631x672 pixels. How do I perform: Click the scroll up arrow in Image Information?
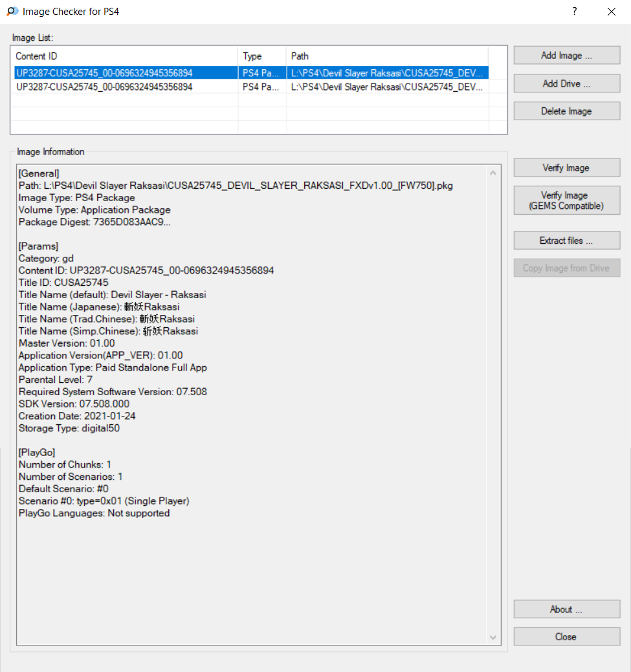(x=493, y=173)
